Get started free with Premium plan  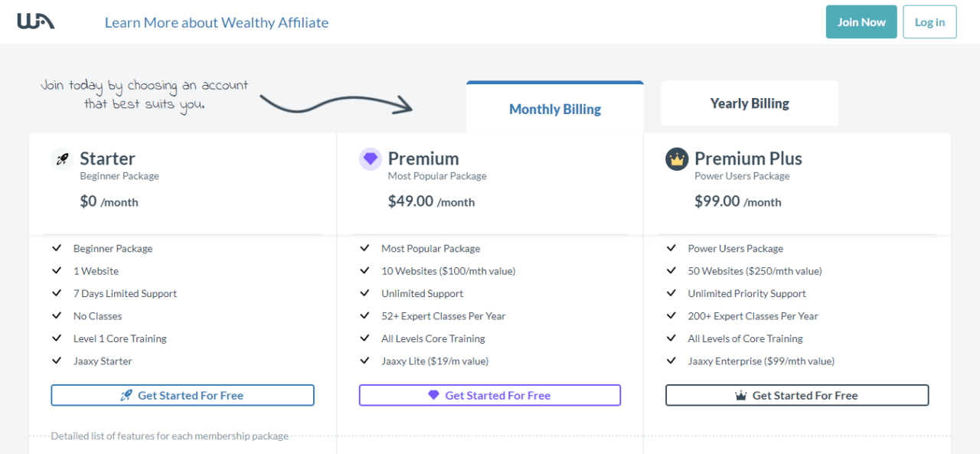tap(490, 395)
